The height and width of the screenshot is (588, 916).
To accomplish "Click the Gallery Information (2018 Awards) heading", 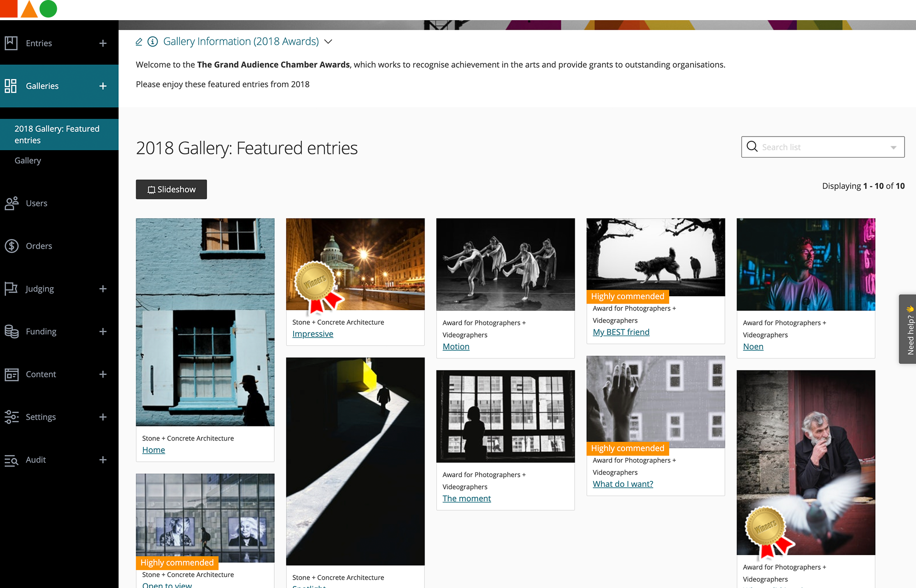I will [x=241, y=42].
